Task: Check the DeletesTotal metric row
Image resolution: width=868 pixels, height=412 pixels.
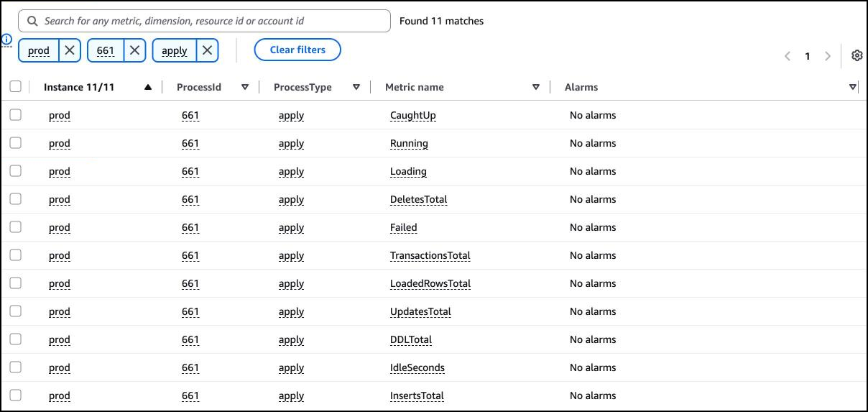Action: [15, 198]
